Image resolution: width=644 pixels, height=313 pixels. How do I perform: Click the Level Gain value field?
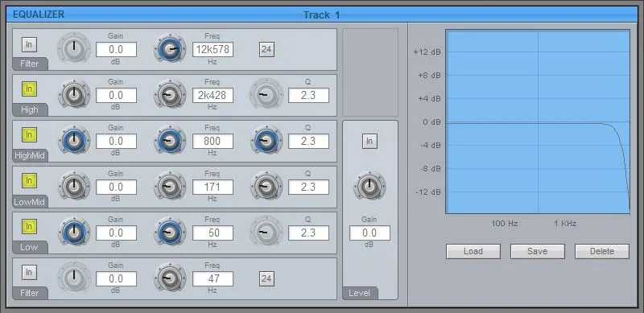point(369,233)
